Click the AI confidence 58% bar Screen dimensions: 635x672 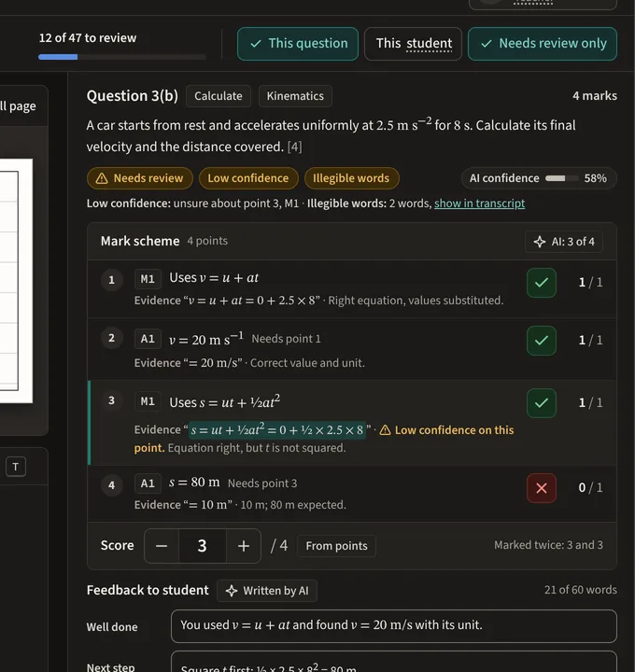[x=539, y=178]
